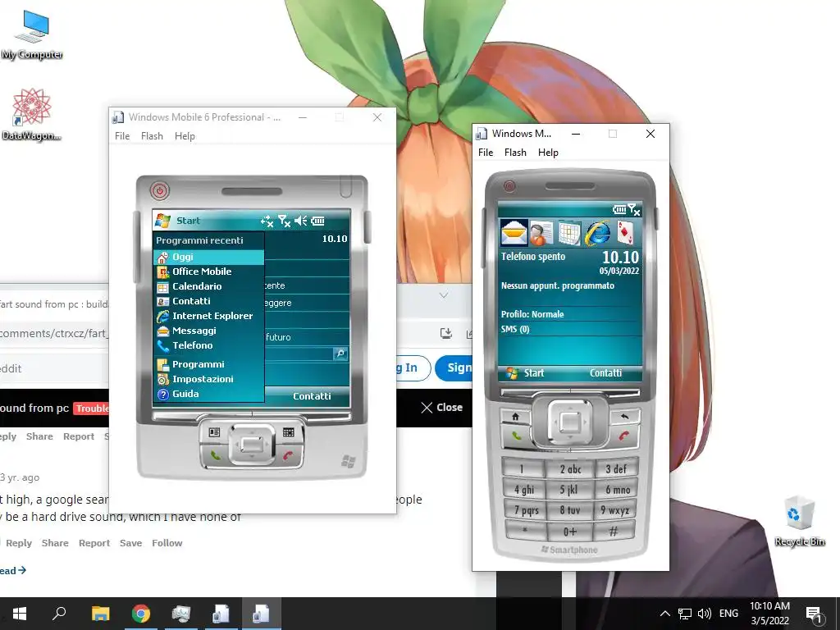Tap the speaker volume icon on Pocket PC
This screenshot has height=630, width=840.
coord(300,221)
